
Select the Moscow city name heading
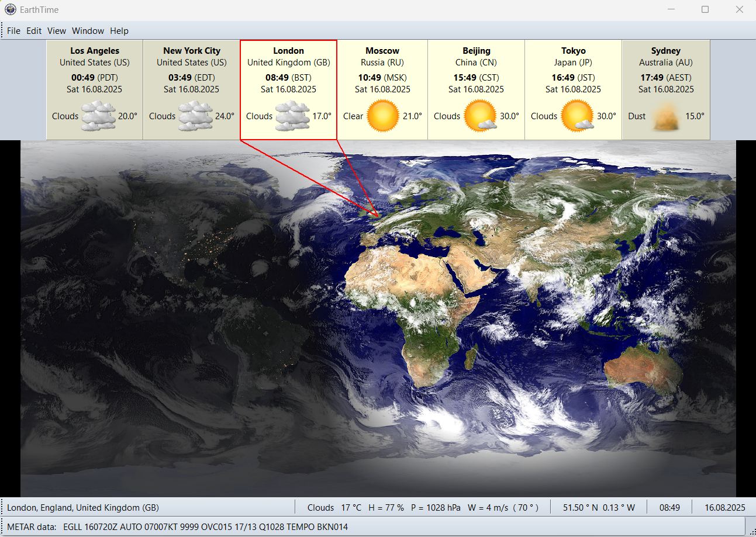tap(382, 51)
